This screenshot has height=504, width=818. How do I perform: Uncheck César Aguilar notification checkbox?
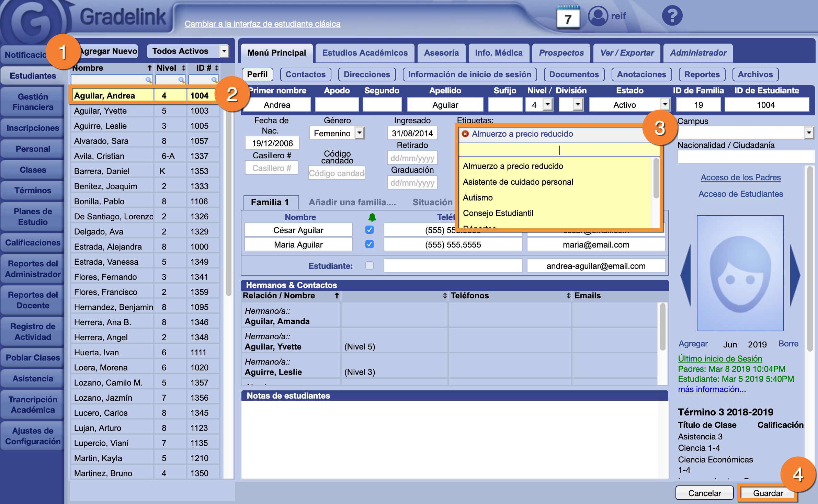370,230
